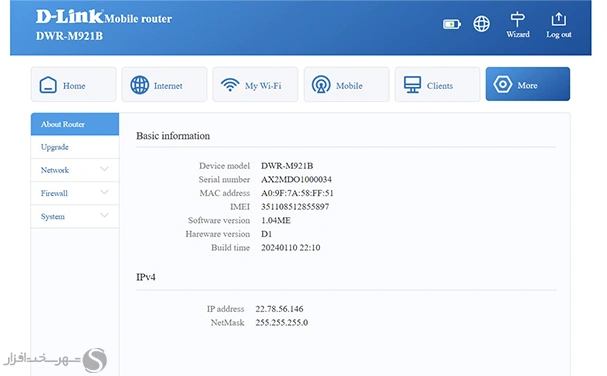Click the My Wi-Fi signal icon
Image resolution: width=607 pixels, height=376 pixels.
230,84
